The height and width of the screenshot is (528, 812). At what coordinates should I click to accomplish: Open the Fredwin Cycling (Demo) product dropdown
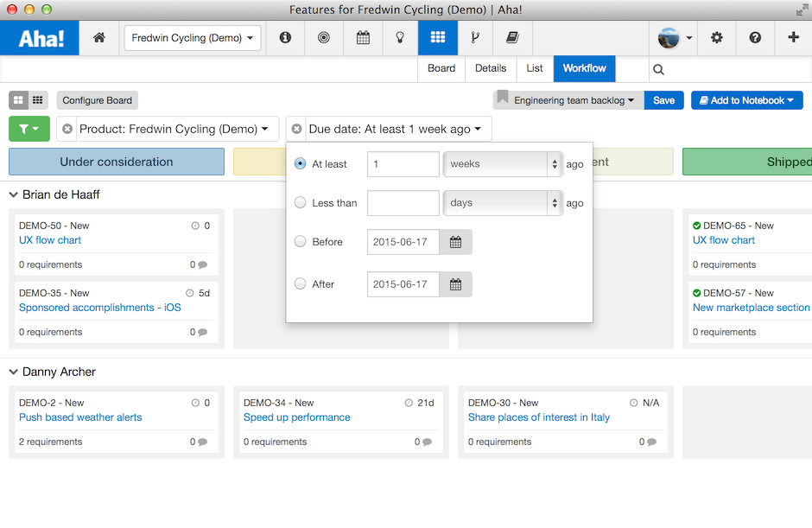pyautogui.click(x=192, y=38)
